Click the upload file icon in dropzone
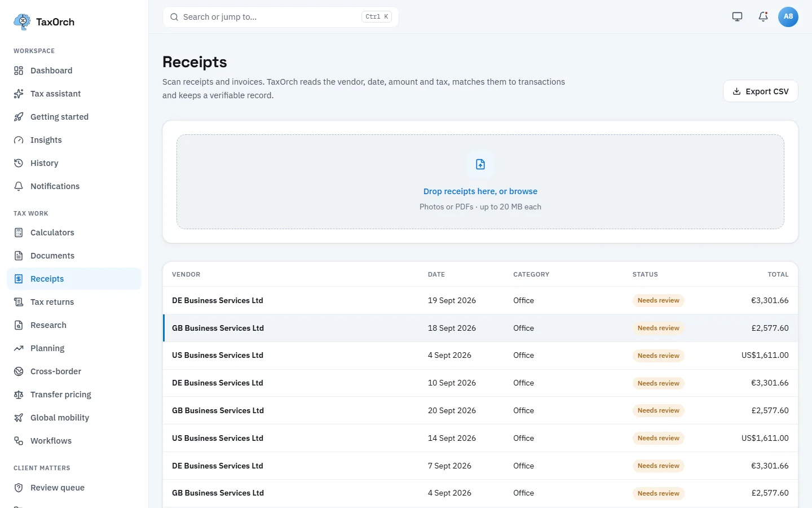Viewport: 812px width, 508px height. click(480, 164)
